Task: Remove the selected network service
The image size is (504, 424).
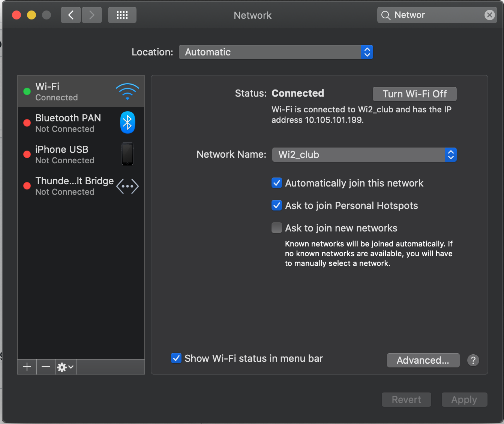Action: [46, 367]
